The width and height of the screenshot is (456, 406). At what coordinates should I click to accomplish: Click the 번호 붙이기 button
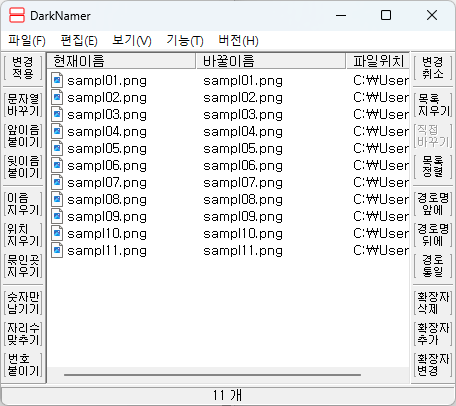point(23,365)
